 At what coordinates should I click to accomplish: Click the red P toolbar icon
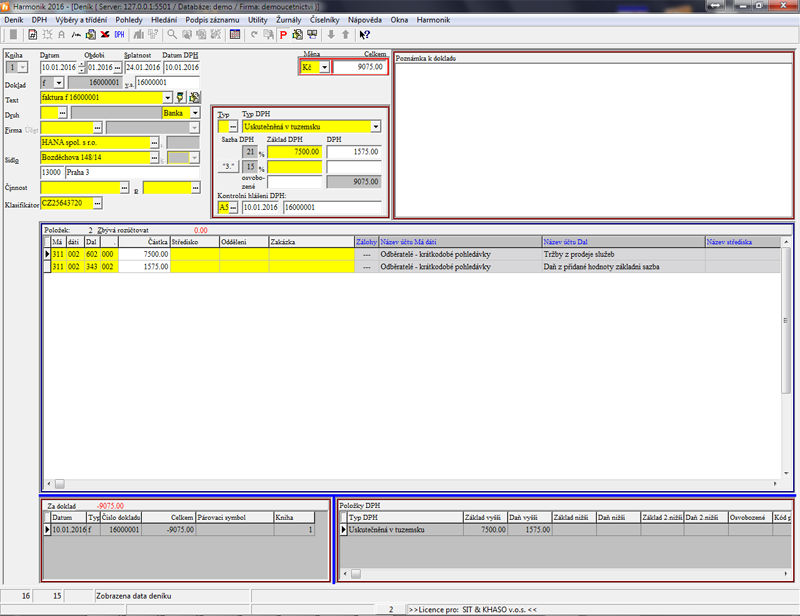point(283,34)
